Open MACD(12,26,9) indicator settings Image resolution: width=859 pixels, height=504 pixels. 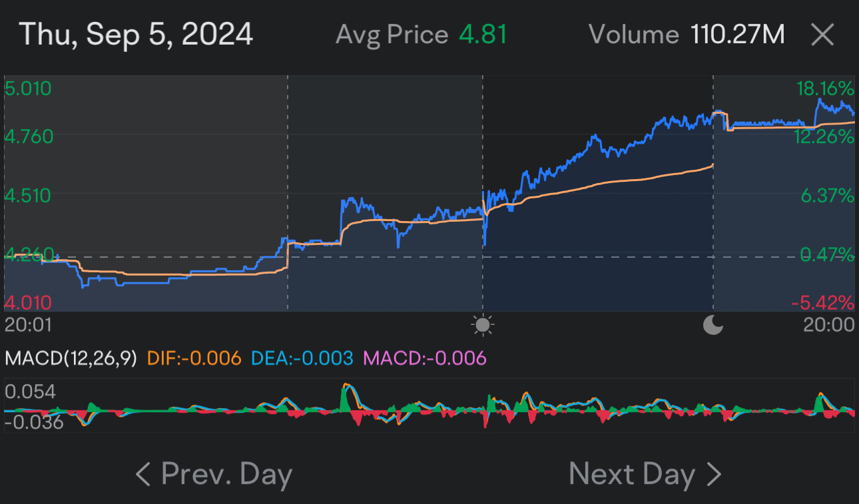click(71, 359)
